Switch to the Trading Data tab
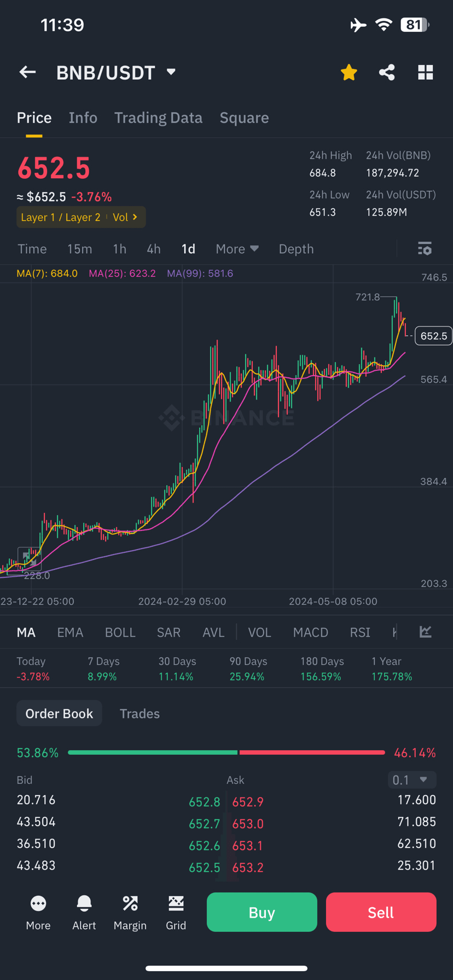The image size is (453, 980). 158,118
